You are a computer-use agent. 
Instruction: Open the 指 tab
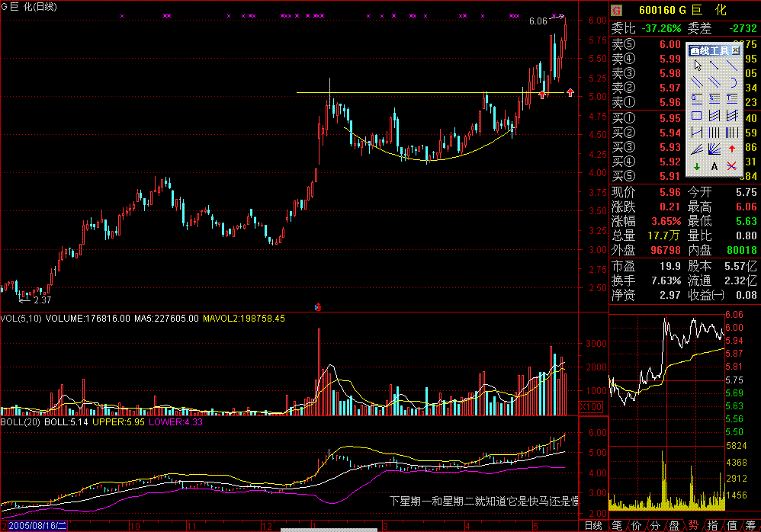712,526
